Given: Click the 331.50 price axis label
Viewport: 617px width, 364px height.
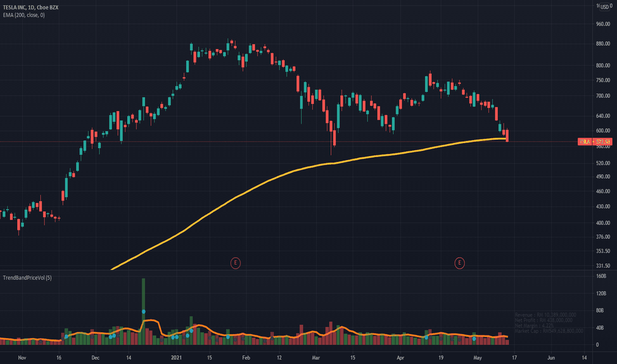Looking at the screenshot, I should (x=602, y=265).
